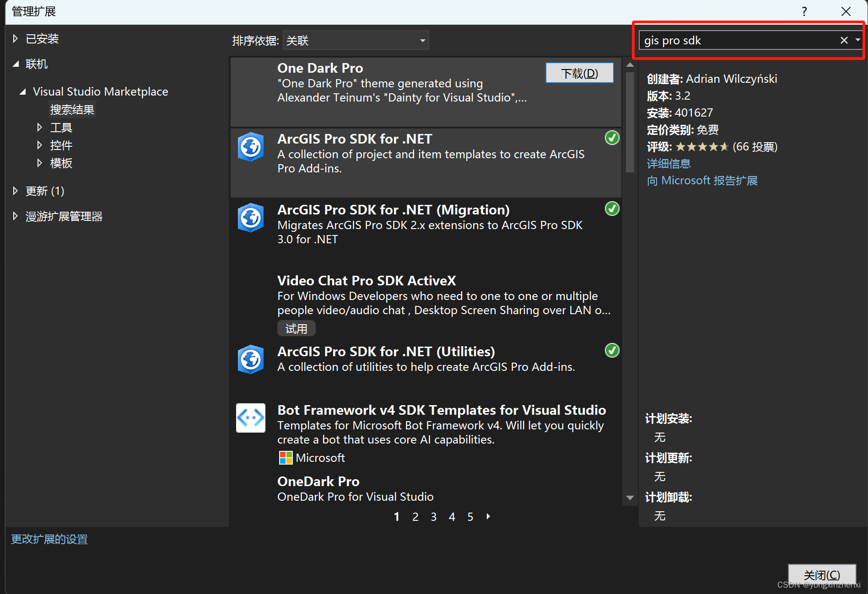Go to results page 5
868x594 pixels.
470,517
